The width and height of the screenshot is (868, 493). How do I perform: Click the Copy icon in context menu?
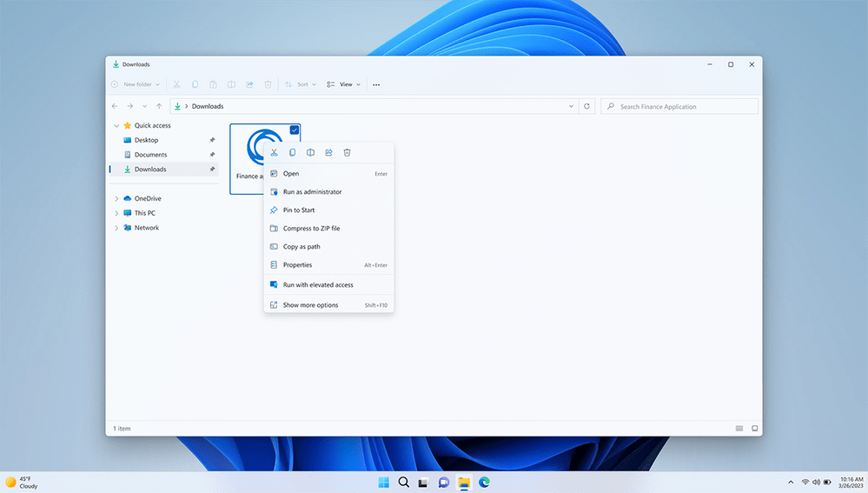point(292,153)
